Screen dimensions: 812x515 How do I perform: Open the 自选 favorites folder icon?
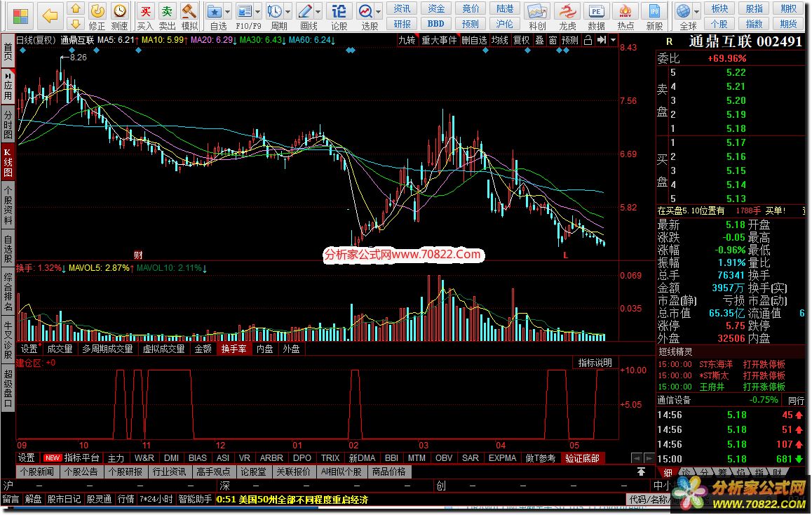214,11
